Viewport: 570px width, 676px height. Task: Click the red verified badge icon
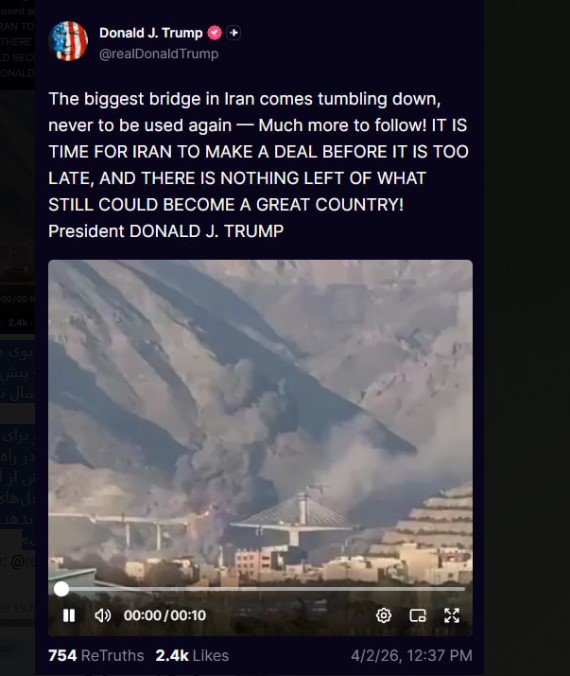pyautogui.click(x=215, y=33)
